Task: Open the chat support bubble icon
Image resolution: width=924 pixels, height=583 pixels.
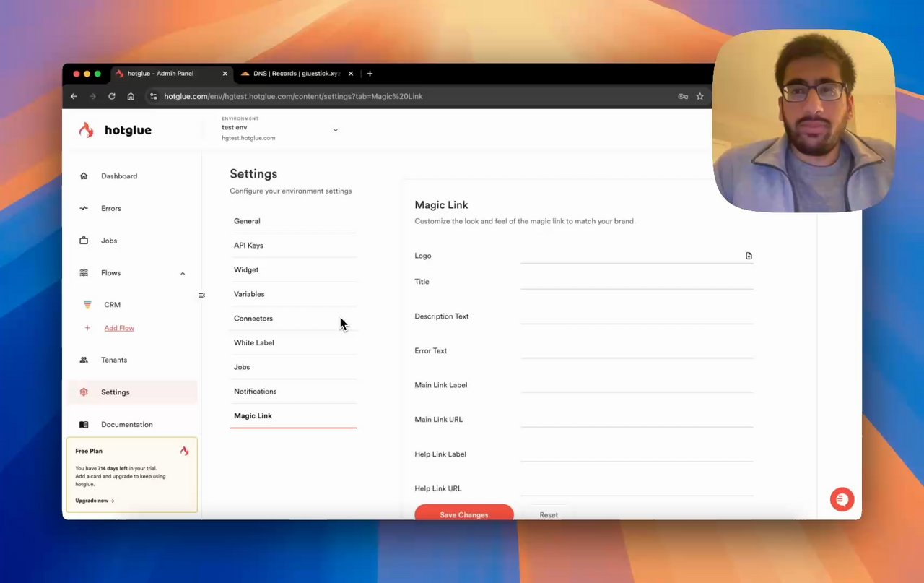Action: [842, 499]
